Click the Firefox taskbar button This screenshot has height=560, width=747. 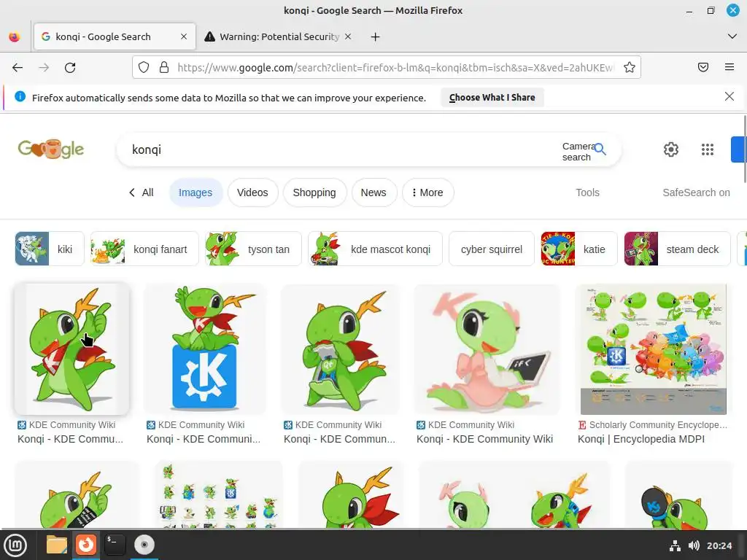tap(86, 545)
